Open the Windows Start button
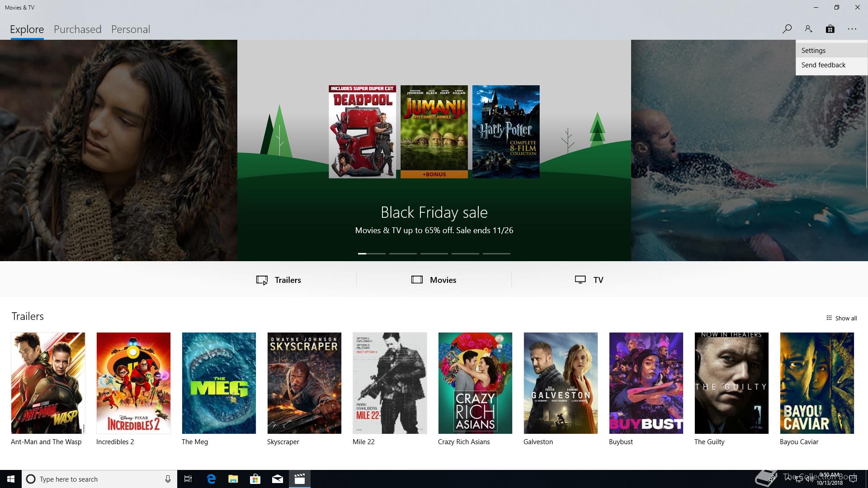The height and width of the screenshot is (488, 868). click(11, 479)
